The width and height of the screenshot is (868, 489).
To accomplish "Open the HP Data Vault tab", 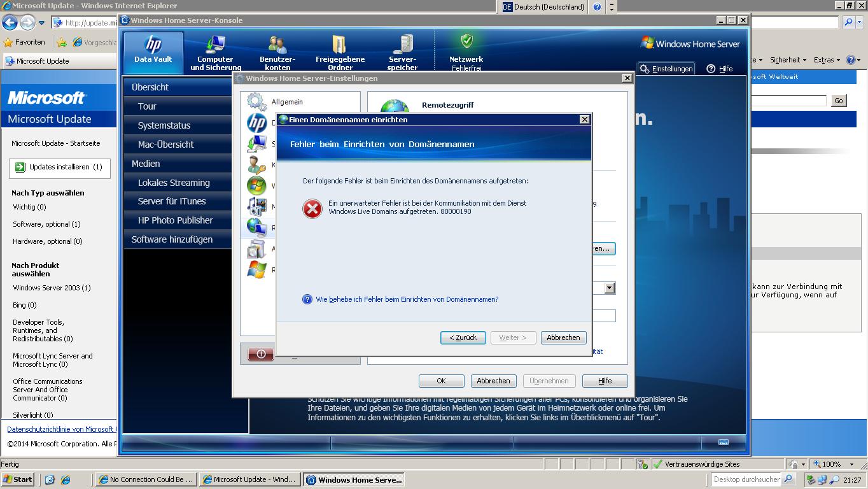I will click(x=153, y=52).
